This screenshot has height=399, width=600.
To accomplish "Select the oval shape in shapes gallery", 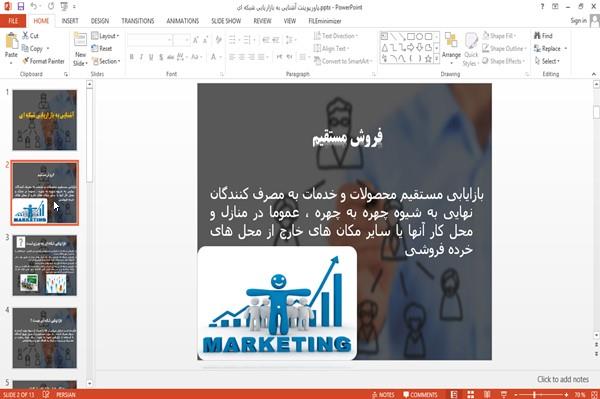I will pyautogui.click(x=419, y=36).
